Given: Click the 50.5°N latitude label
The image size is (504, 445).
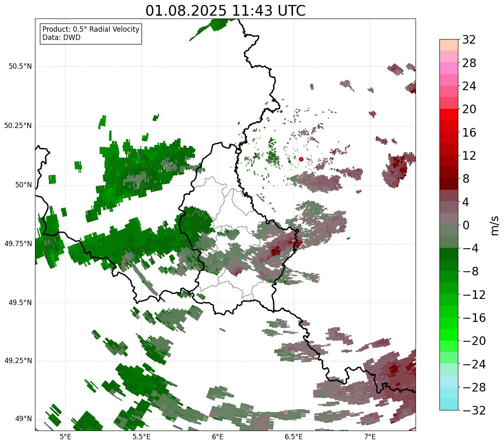Looking at the screenshot, I should coord(20,66).
